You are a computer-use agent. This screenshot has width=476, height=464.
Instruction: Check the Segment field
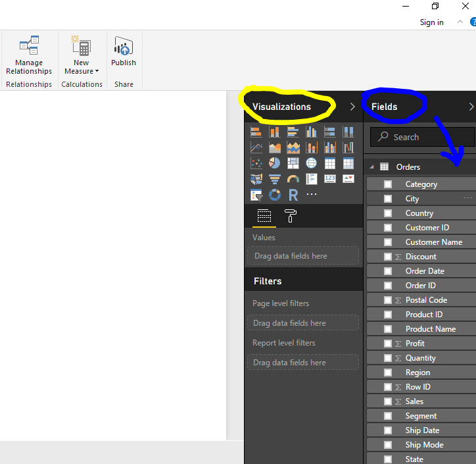[388, 416]
